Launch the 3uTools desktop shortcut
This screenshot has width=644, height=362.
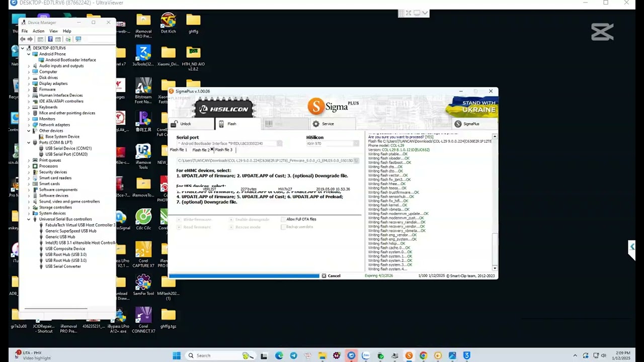tap(143, 56)
